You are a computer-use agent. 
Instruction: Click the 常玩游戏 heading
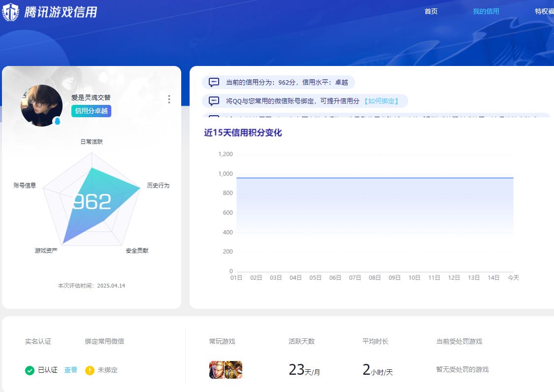click(222, 341)
